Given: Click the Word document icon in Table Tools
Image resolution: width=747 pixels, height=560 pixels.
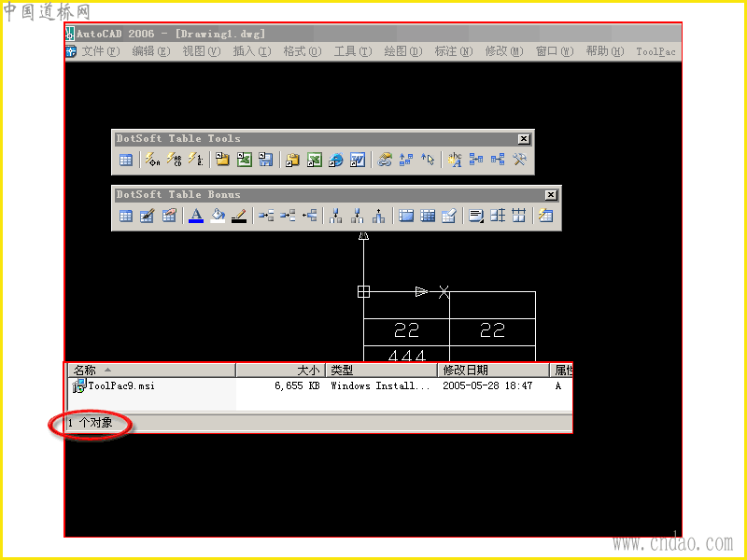Looking at the screenshot, I should (358, 160).
